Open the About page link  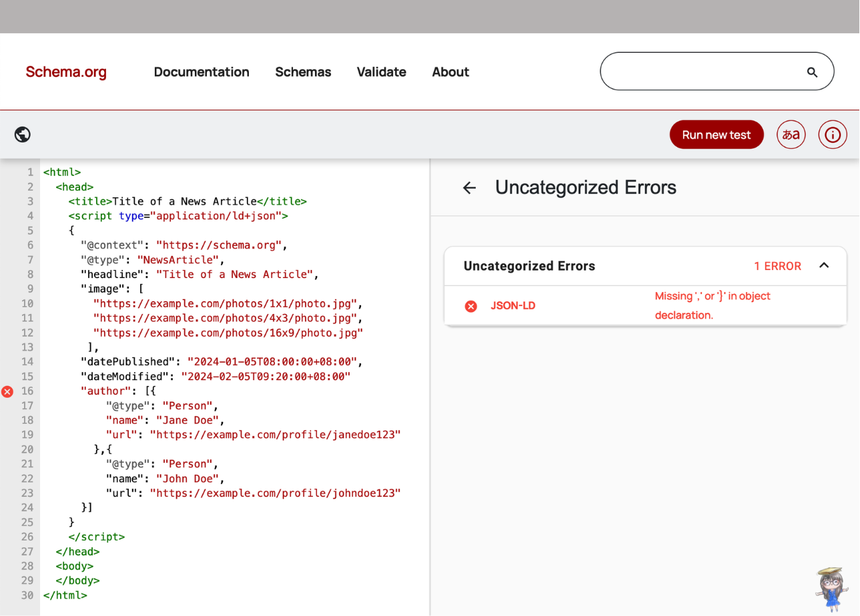click(450, 72)
